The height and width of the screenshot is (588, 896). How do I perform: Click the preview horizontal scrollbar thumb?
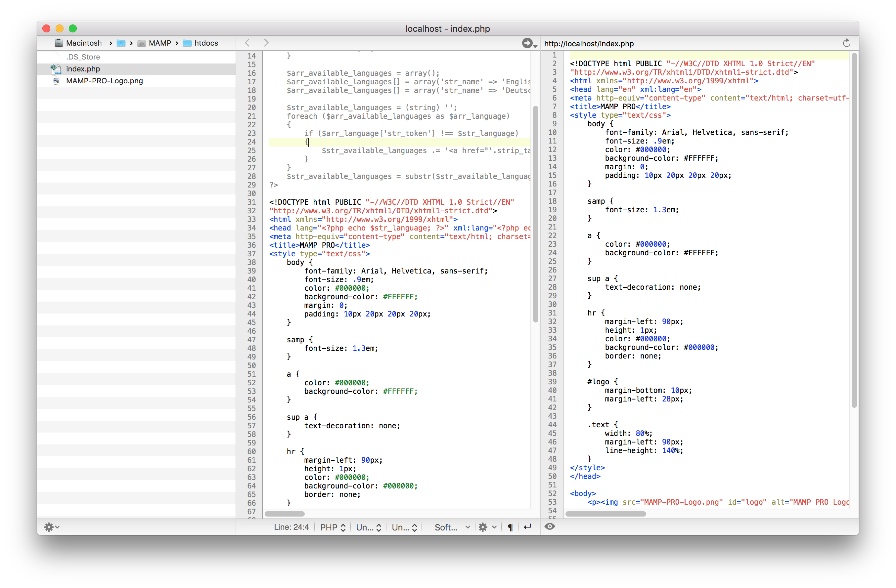(606, 514)
